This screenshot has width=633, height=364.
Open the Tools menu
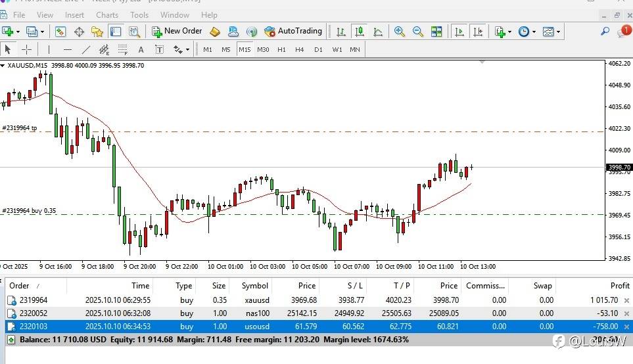139,14
